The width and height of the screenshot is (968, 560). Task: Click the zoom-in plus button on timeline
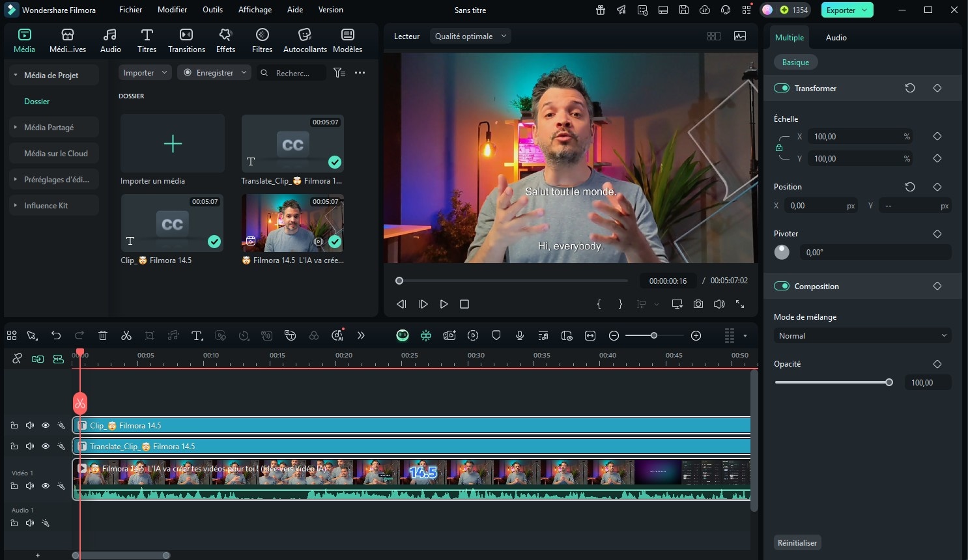(696, 335)
